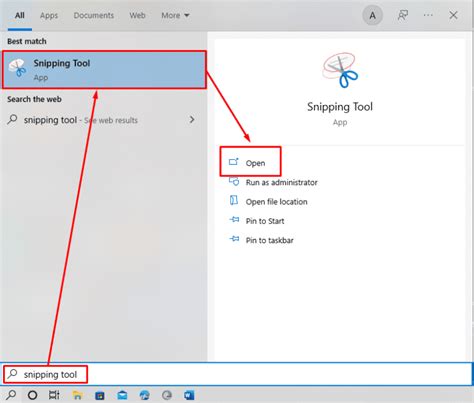Click the 'Search the web' heading
Image resolution: width=474 pixels, height=403 pixels.
[x=34, y=99]
